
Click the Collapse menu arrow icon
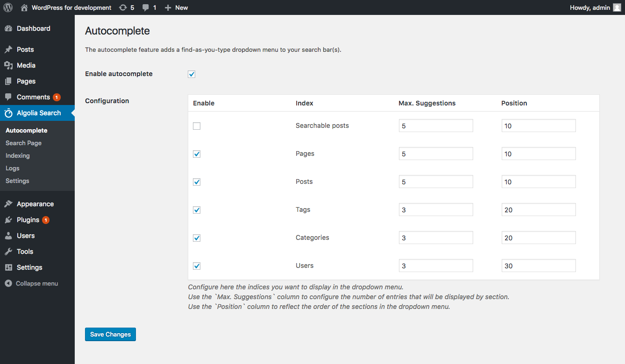coord(8,283)
